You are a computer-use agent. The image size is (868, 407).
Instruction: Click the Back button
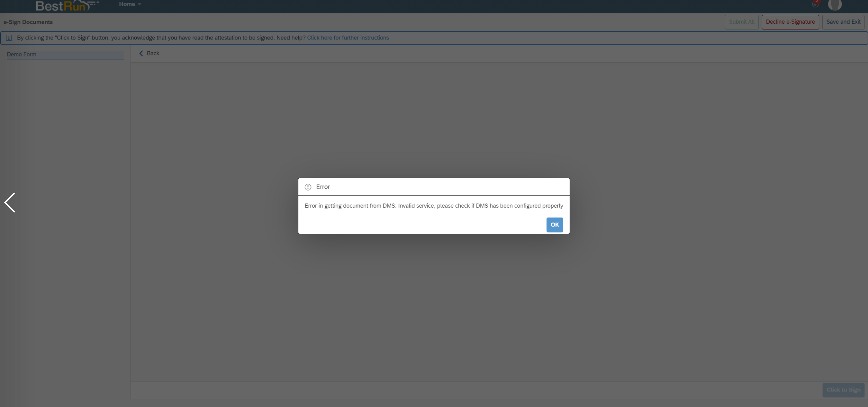click(149, 53)
